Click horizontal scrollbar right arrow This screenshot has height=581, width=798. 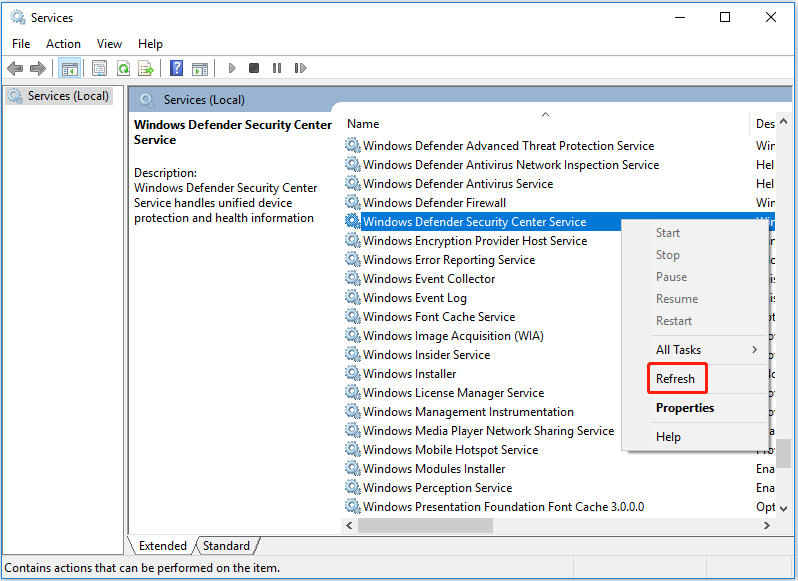pyautogui.click(x=767, y=526)
